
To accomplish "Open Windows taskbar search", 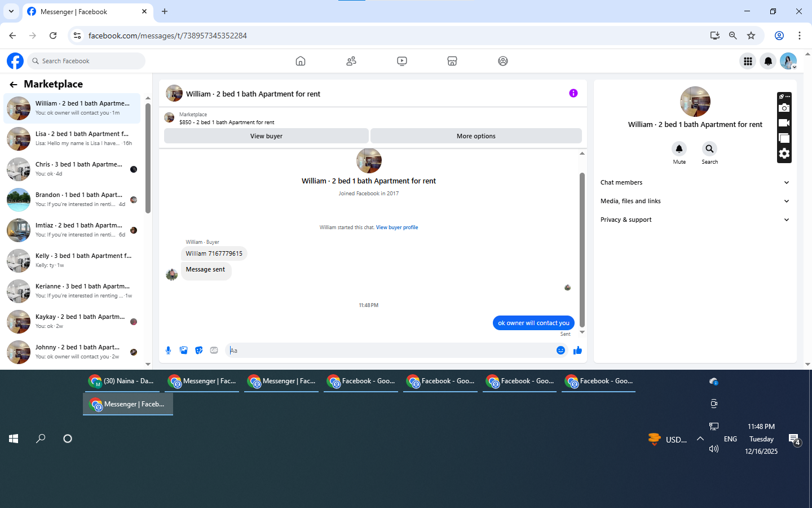I will click(41, 439).
